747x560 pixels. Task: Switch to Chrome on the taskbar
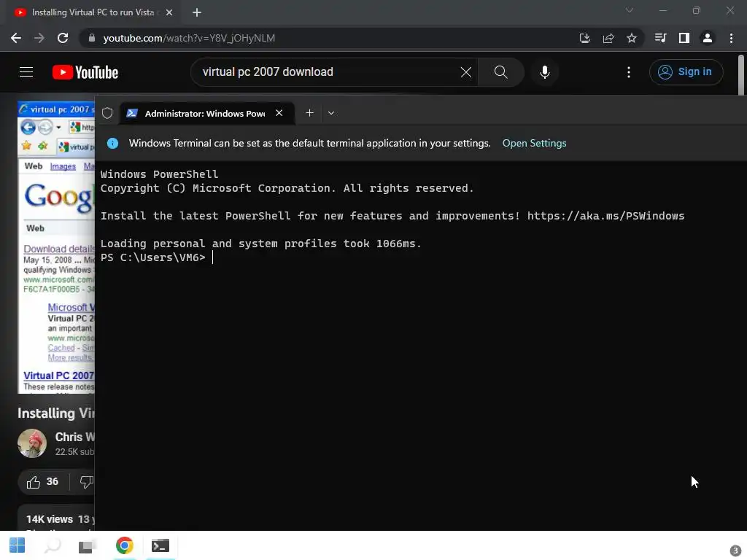click(x=124, y=545)
